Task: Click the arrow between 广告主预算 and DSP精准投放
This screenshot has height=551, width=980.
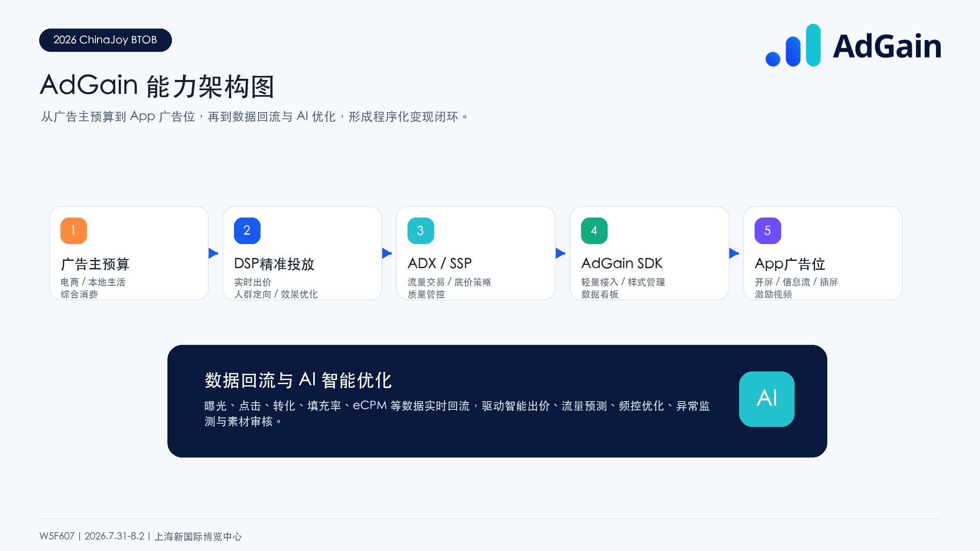Action: pos(213,253)
